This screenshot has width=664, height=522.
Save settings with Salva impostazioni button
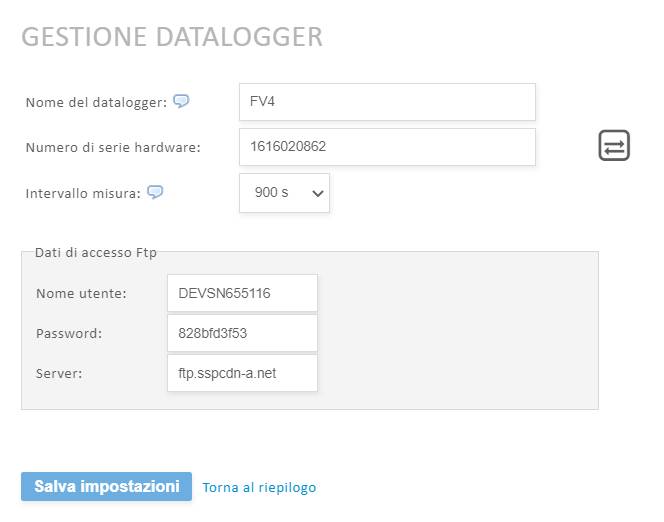tap(106, 486)
